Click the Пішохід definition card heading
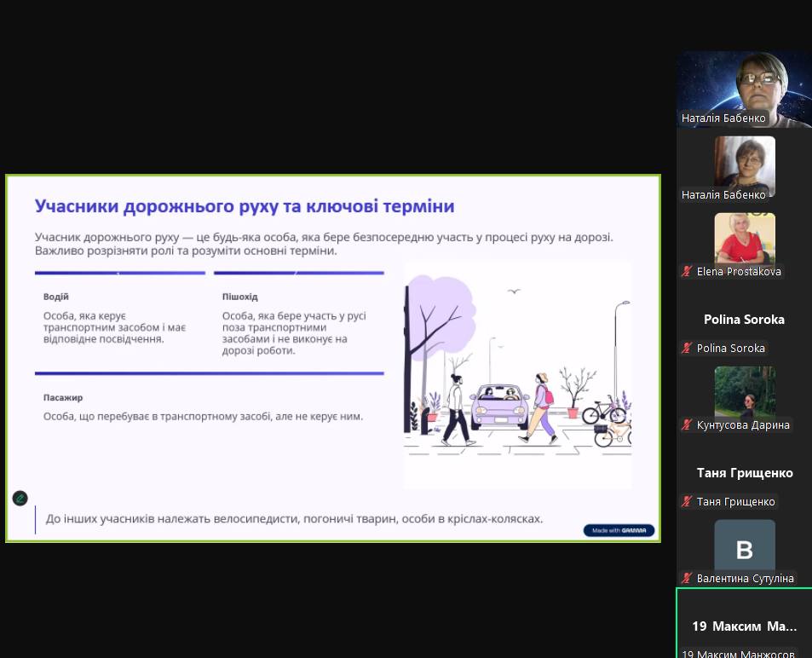 (x=239, y=297)
